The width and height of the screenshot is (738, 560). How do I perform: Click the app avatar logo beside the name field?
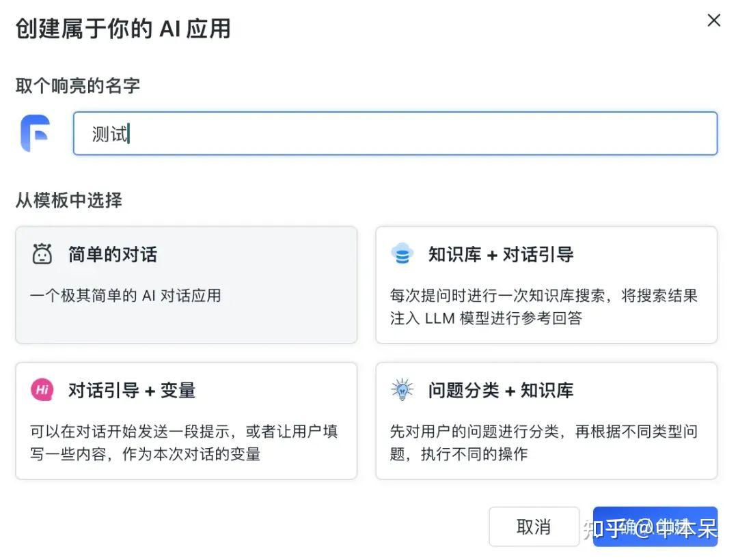[36, 134]
